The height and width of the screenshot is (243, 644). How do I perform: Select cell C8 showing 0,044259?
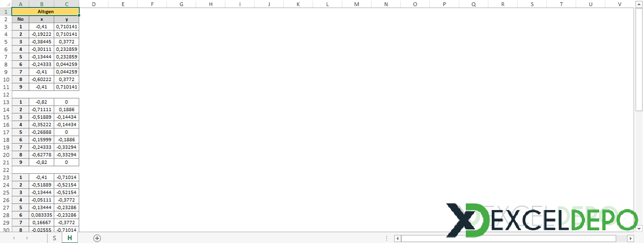tap(66, 64)
